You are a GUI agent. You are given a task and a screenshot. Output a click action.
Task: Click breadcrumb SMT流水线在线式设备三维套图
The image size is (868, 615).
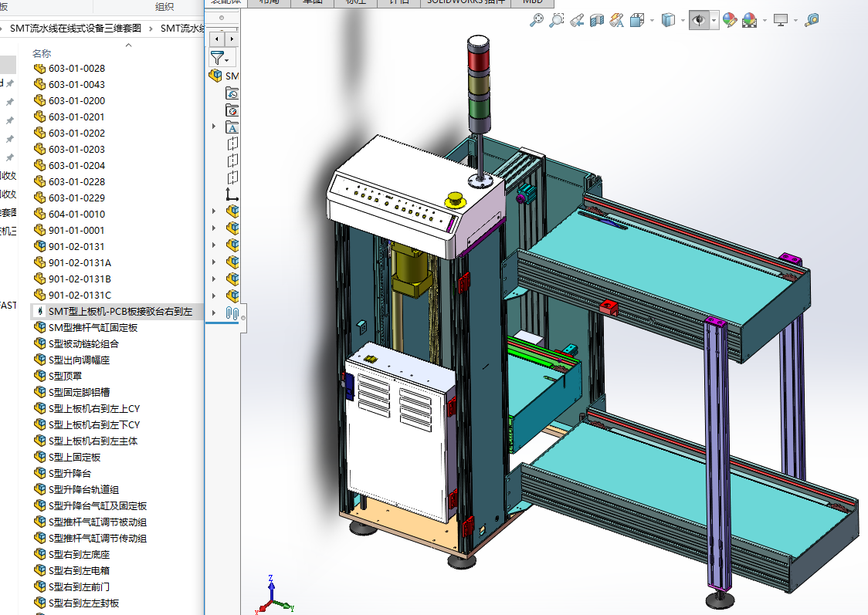click(75, 29)
